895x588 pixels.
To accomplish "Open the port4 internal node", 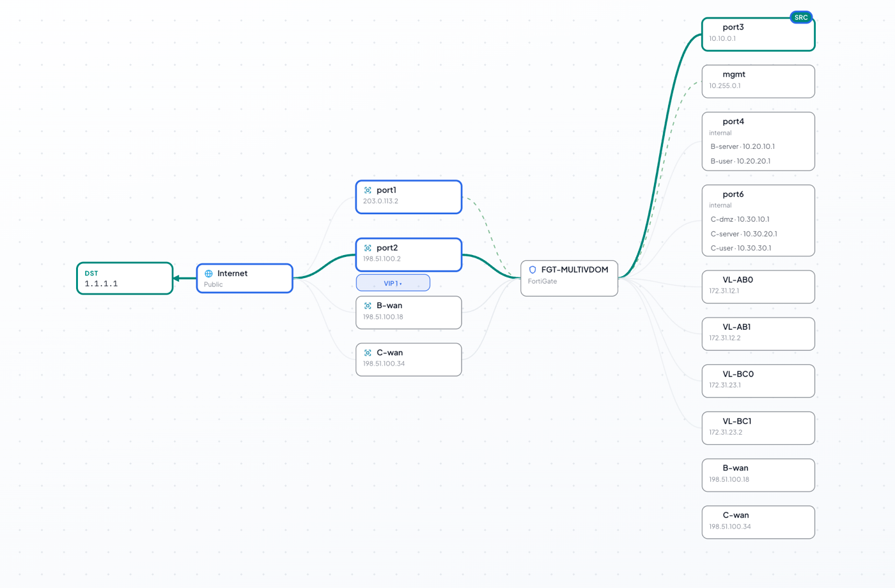I will tap(758, 141).
